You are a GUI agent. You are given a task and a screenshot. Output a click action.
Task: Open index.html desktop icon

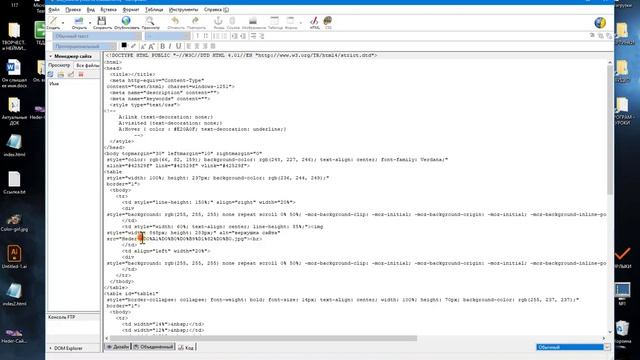14,146
